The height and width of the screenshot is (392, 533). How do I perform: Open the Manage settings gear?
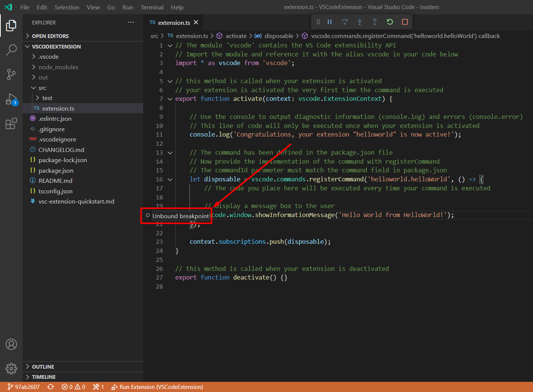[11, 369]
